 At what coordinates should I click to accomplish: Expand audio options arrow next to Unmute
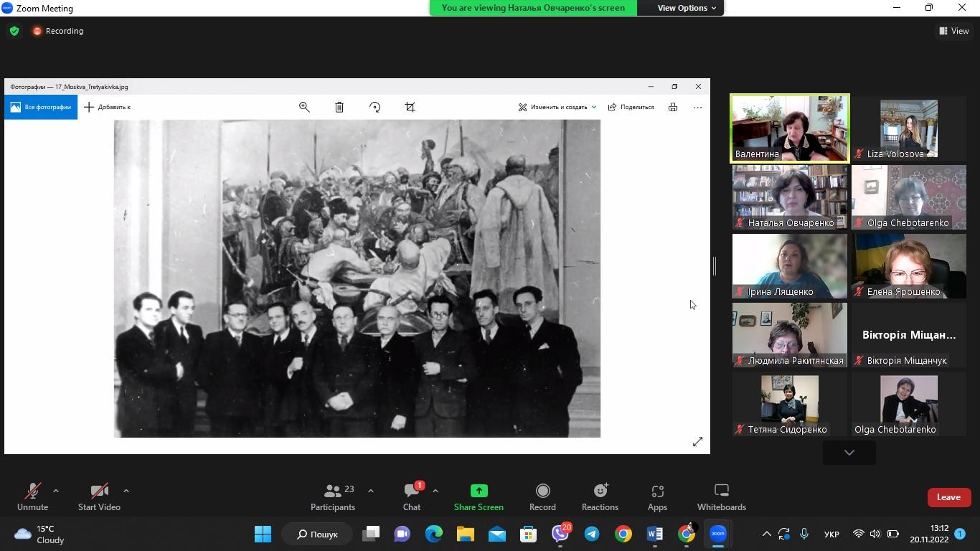pyautogui.click(x=56, y=491)
